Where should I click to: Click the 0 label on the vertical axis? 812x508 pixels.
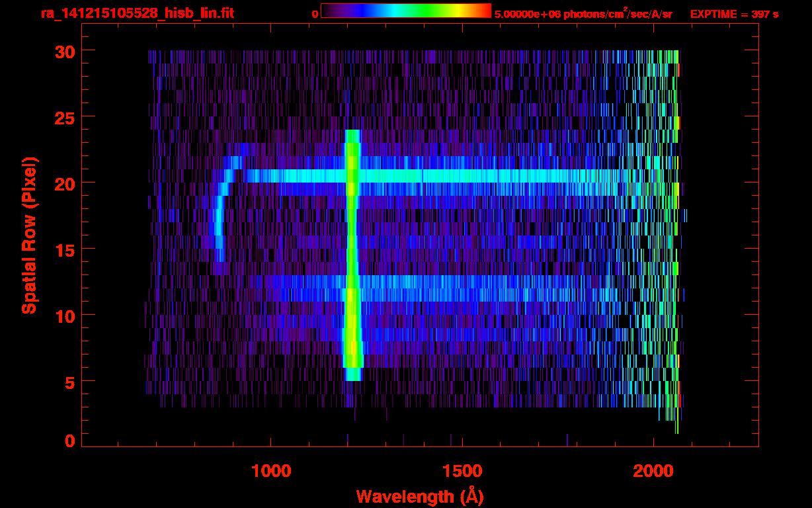pos(69,441)
